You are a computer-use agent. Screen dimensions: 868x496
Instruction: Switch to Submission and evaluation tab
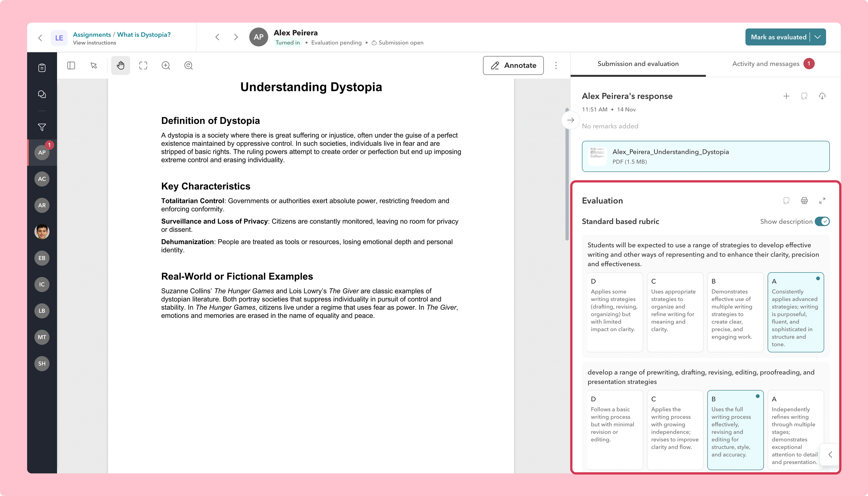(638, 64)
